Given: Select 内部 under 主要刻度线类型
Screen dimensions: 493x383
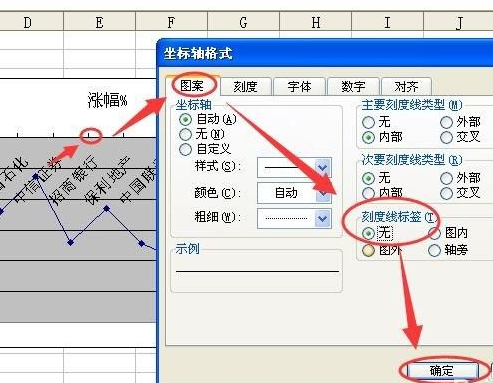Looking at the screenshot, I should [x=368, y=137].
